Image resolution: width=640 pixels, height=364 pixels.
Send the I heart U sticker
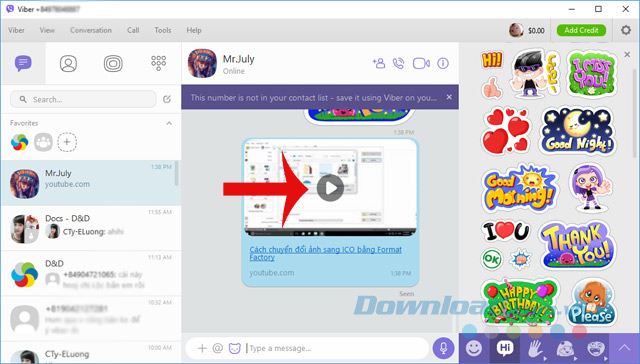pos(506,231)
